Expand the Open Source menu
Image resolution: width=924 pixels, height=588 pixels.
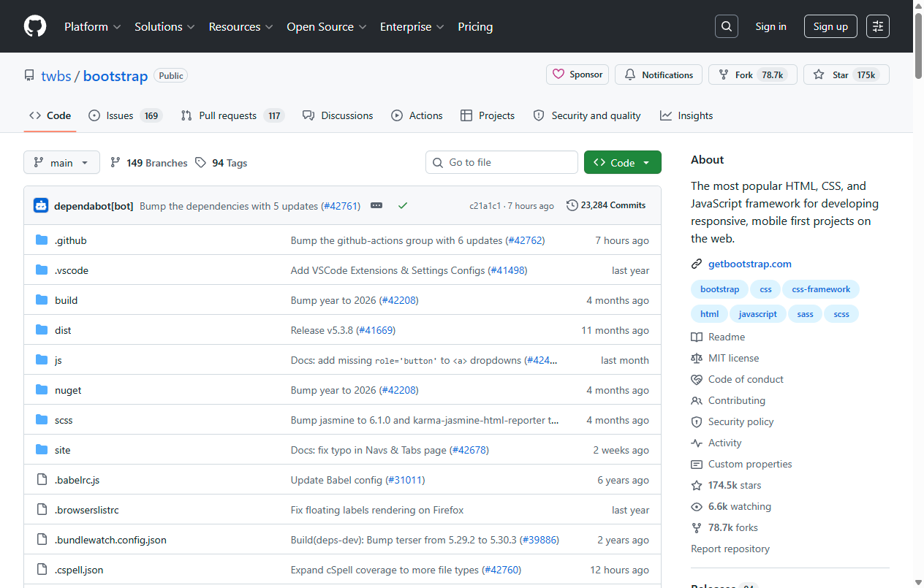(326, 26)
